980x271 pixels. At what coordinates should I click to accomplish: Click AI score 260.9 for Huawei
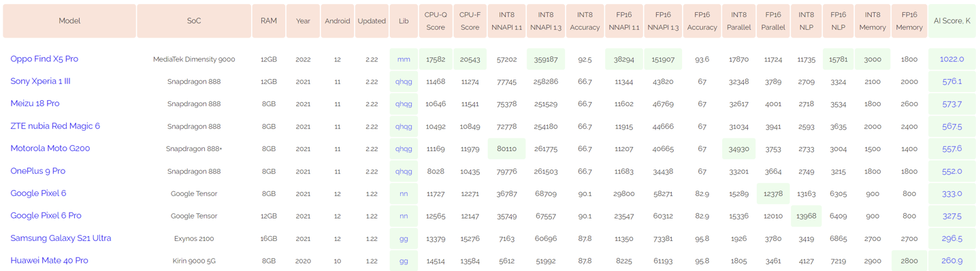[951, 261]
